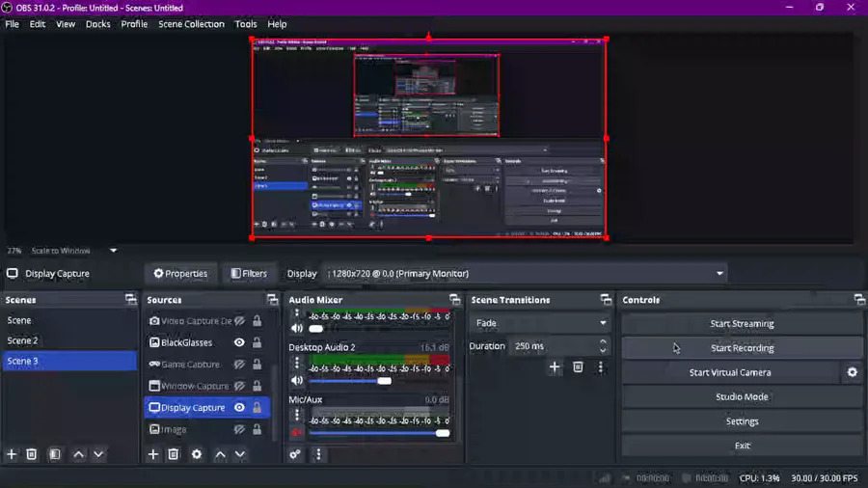Image resolution: width=868 pixels, height=488 pixels.
Task: Lock the BlackGlasses source
Action: click(257, 342)
